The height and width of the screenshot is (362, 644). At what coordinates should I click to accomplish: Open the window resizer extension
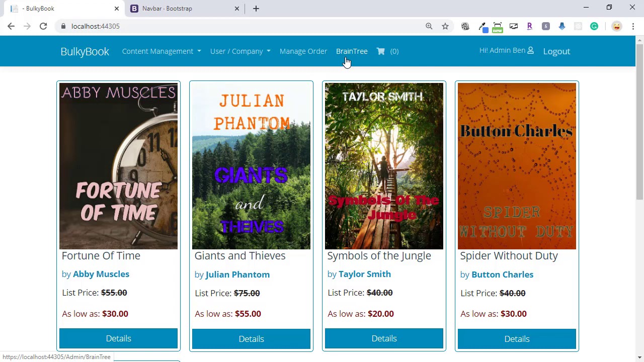514,26
